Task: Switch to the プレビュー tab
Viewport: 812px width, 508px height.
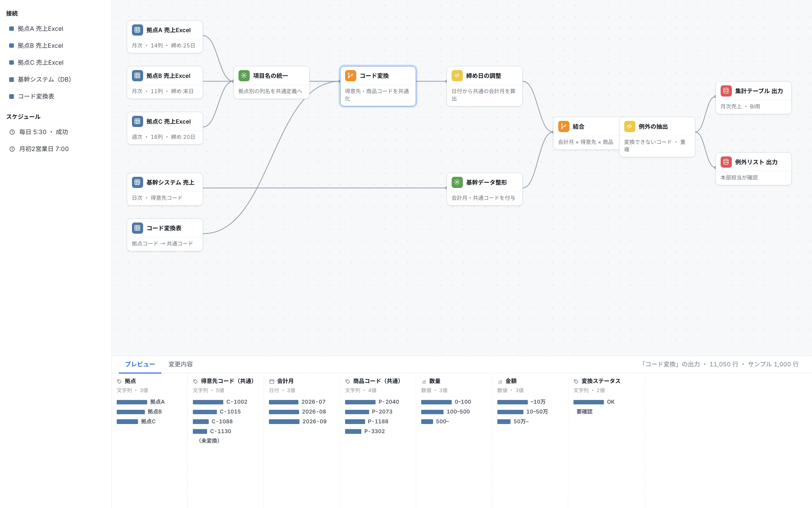Action: (x=140, y=364)
